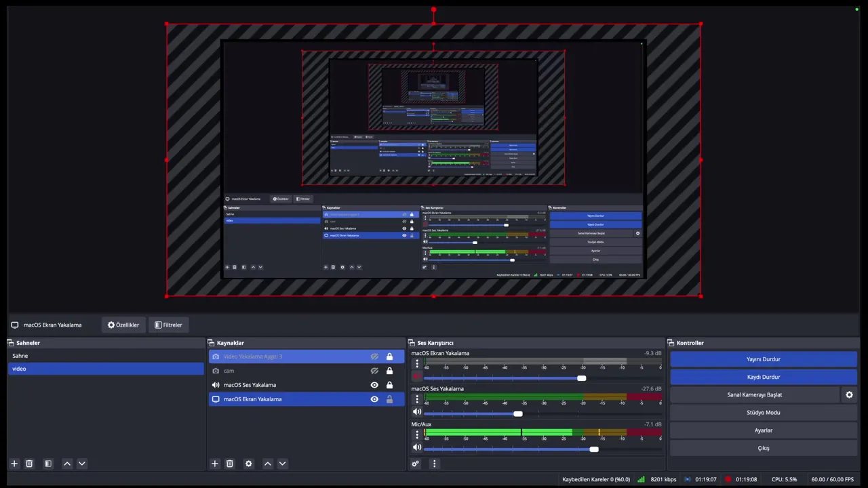
Task: Add a new source with the Kaynaklar plus icon
Action: coord(215,464)
